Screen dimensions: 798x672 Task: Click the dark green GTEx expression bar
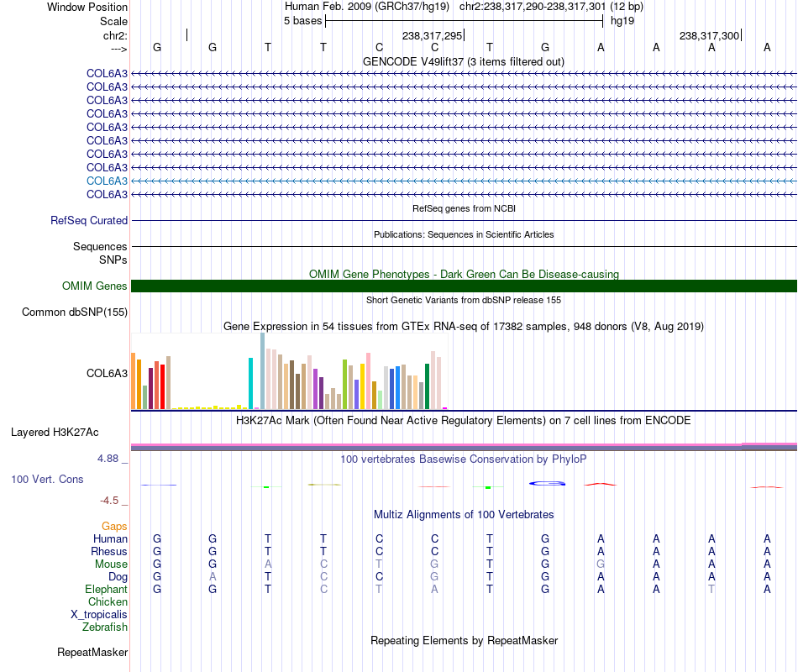coord(427,386)
